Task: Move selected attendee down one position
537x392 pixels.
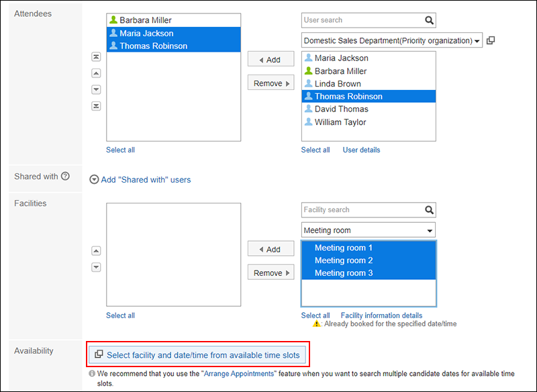Action: [96, 90]
